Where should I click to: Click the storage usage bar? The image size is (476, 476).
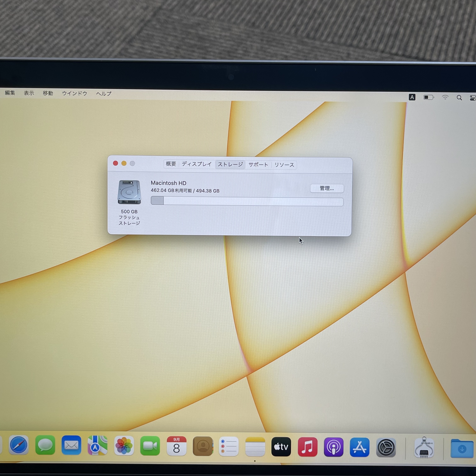247,201
